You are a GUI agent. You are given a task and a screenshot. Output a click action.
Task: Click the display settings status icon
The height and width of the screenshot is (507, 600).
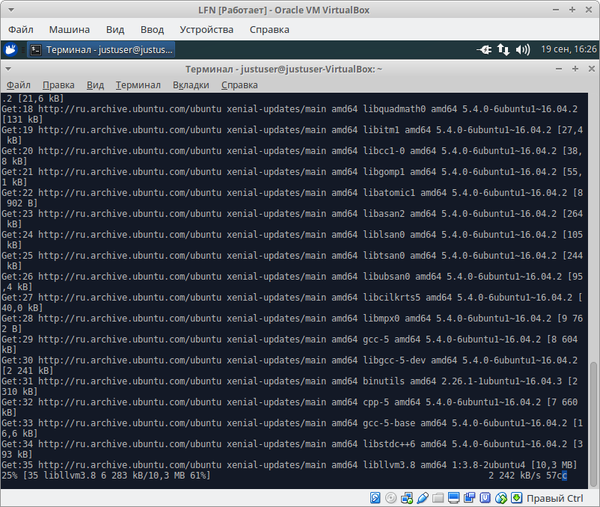(x=454, y=497)
